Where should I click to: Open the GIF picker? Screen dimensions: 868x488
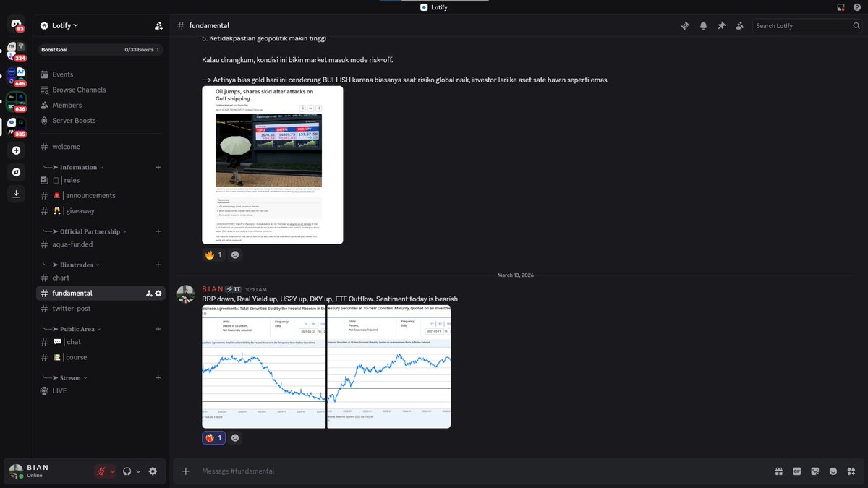tap(796, 471)
